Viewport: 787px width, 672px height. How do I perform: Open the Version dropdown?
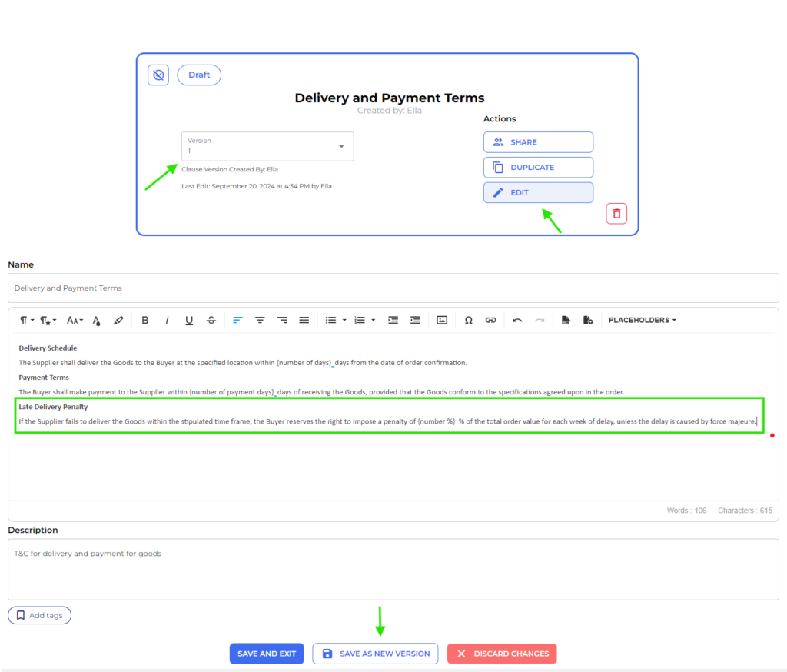coord(267,146)
